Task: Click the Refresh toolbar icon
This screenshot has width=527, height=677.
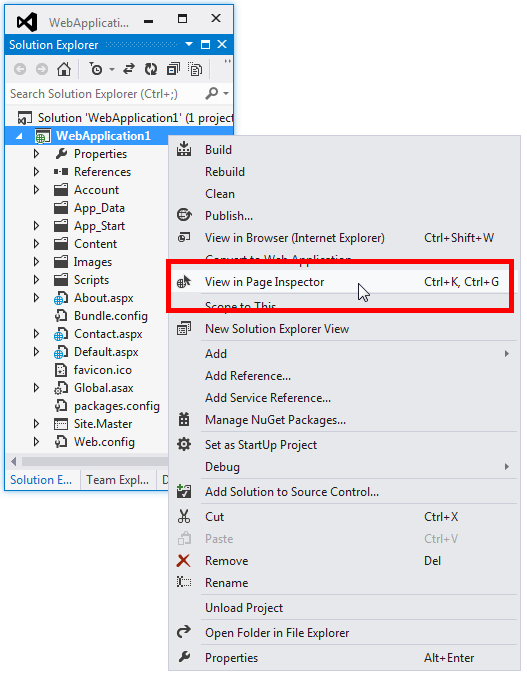Action: [x=151, y=69]
